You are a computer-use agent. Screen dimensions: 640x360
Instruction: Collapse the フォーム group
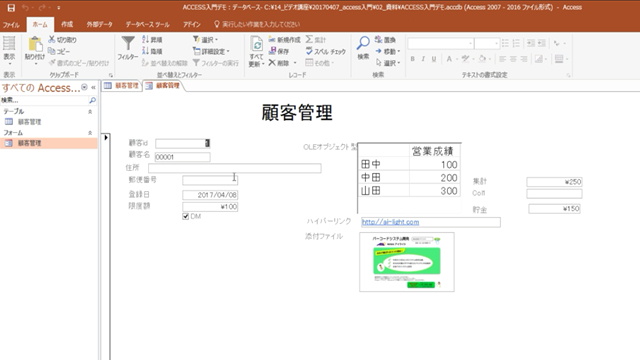(x=90, y=133)
